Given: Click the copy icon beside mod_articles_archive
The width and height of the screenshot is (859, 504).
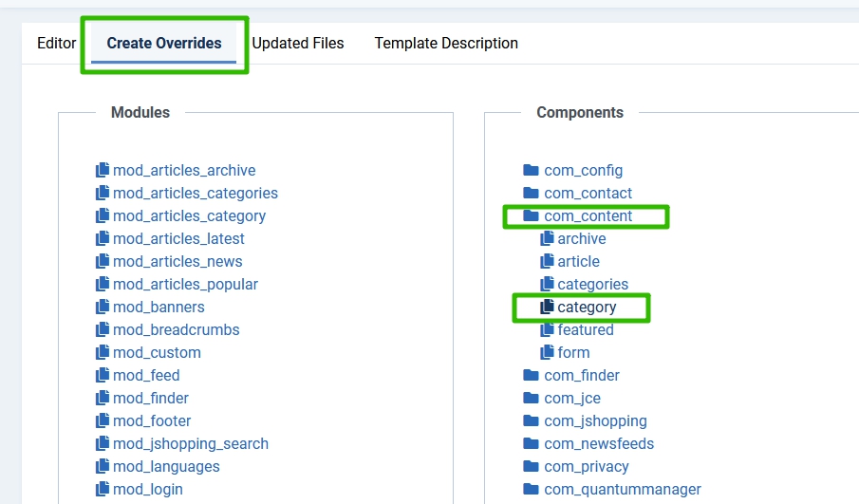Looking at the screenshot, I should 103,171.
